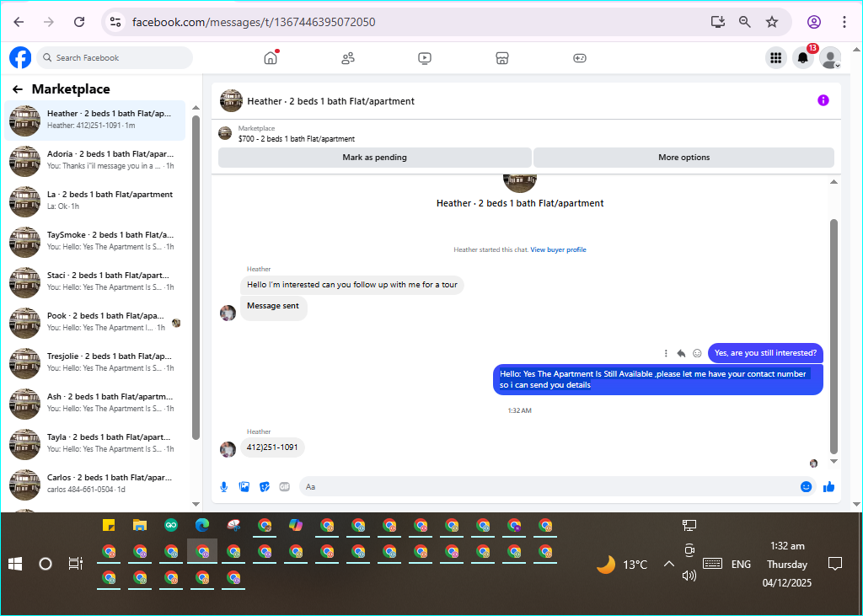Viewport: 863px width, 616px height.
Task: Open the Staci conversation in list
Action: 94,282
